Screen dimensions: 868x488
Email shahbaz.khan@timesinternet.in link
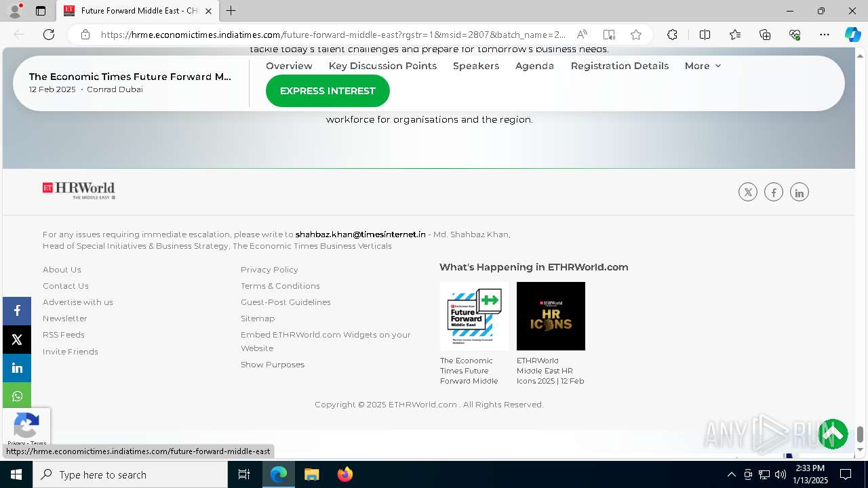[x=361, y=235]
